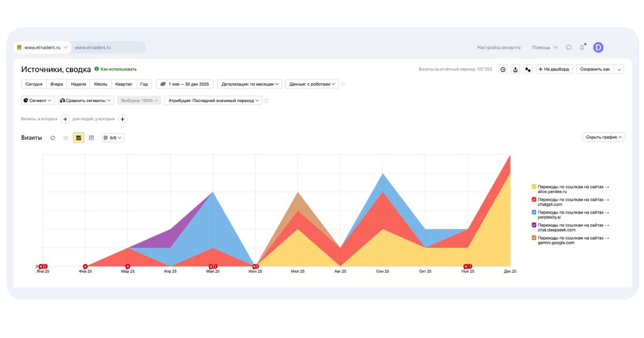Click the Май 25 annotation marker on timeline
The width and height of the screenshot is (644, 338).
click(x=213, y=266)
